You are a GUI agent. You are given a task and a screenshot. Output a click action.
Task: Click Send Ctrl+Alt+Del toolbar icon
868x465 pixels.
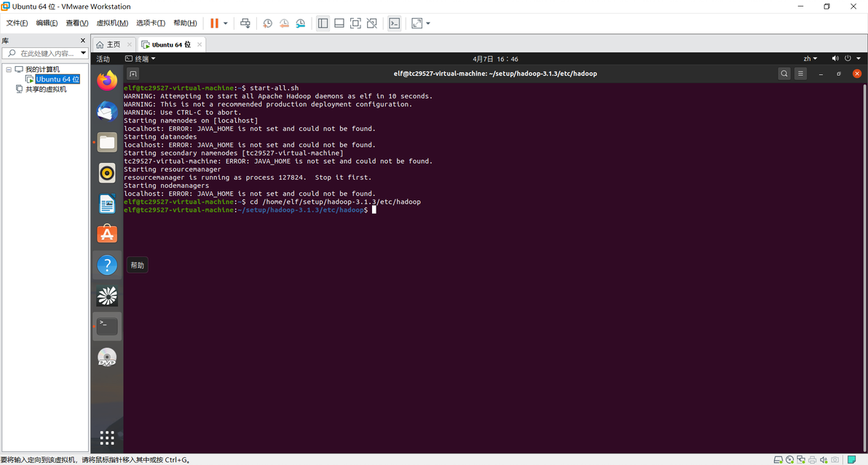(x=245, y=23)
